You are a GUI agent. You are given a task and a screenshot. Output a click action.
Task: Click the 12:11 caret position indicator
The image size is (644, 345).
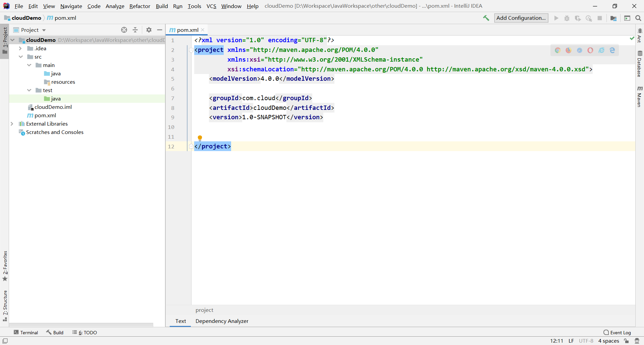pyautogui.click(x=556, y=341)
